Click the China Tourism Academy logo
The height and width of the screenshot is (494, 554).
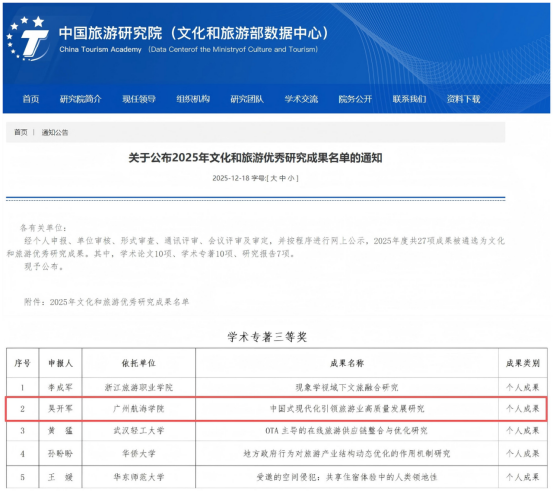pos(28,39)
